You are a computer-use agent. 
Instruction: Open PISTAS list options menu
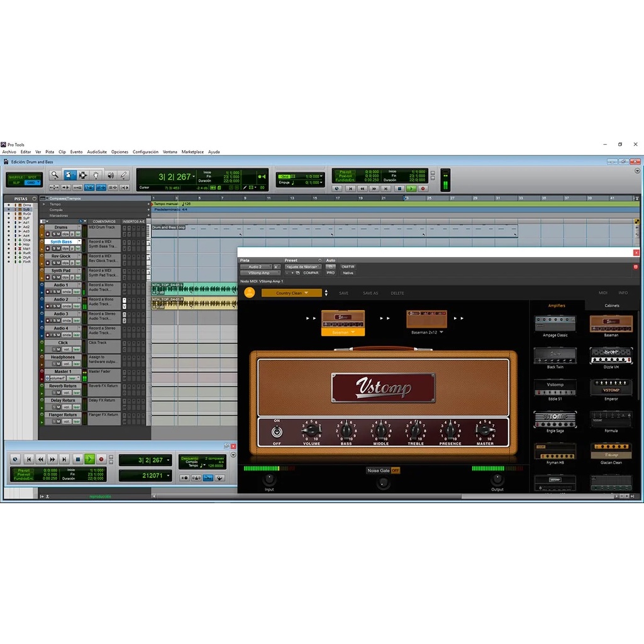(34, 198)
